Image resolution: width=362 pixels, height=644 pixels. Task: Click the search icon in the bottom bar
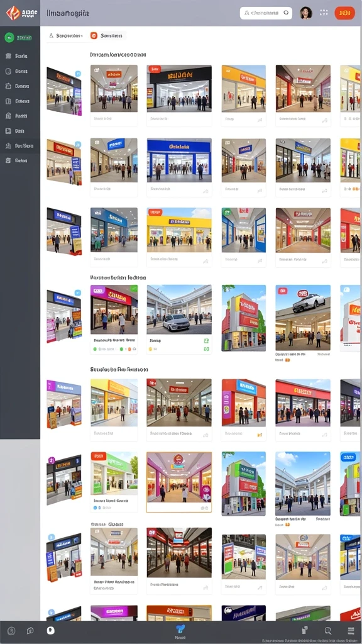click(328, 631)
